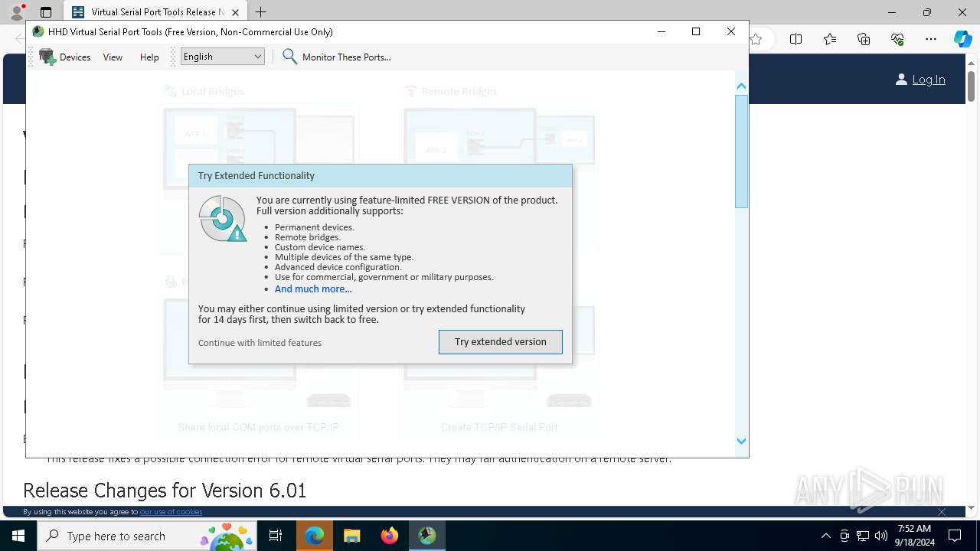Open Task View on the taskbar
Viewport: 980px width, 551px height.
tap(276, 536)
